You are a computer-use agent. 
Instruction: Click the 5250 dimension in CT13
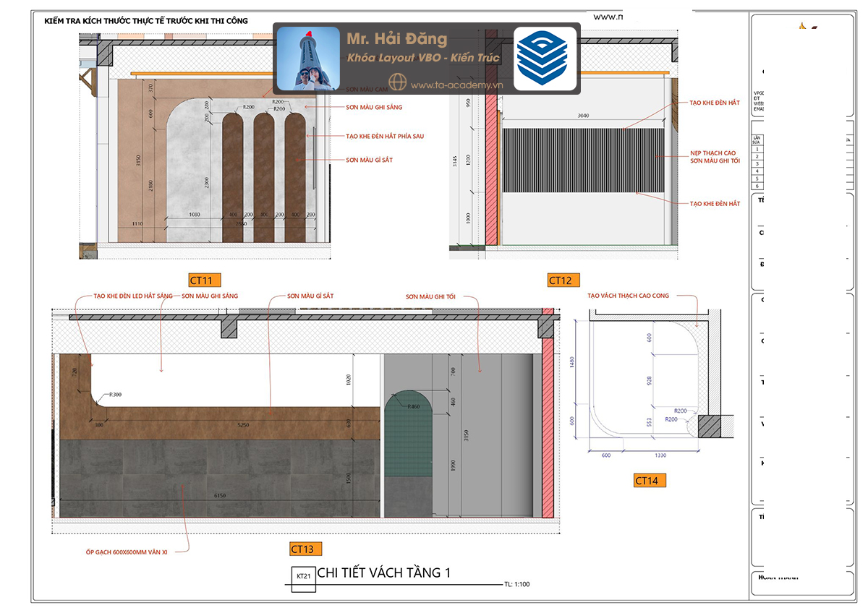[242, 425]
